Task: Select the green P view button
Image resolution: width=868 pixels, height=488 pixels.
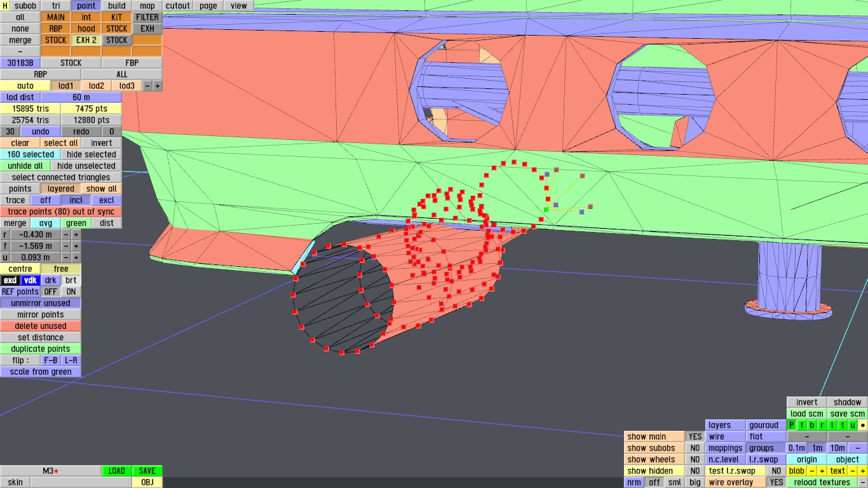Action: pos(792,425)
